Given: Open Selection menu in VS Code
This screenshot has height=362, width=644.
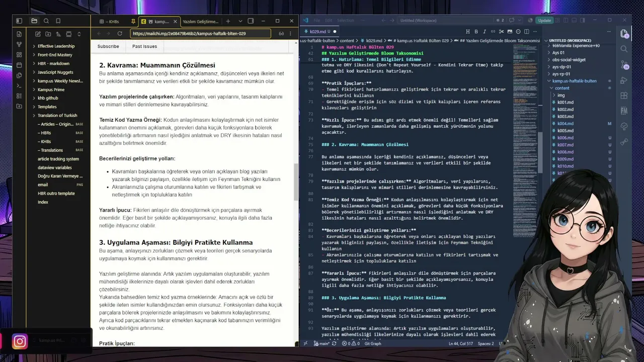Looking at the screenshot, I should (346, 21).
